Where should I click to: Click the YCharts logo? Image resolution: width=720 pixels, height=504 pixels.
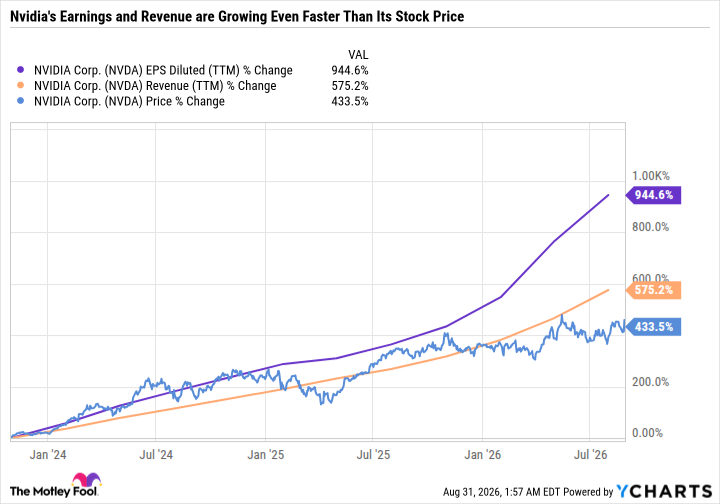coord(664,491)
